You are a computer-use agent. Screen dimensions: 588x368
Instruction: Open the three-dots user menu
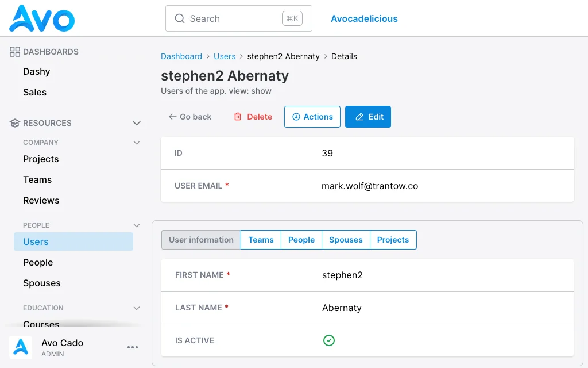point(133,347)
